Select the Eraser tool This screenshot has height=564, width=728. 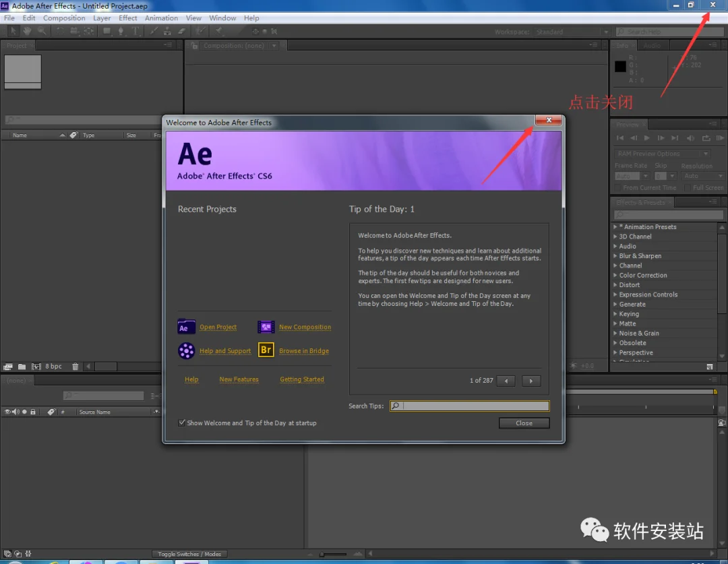[x=181, y=31]
